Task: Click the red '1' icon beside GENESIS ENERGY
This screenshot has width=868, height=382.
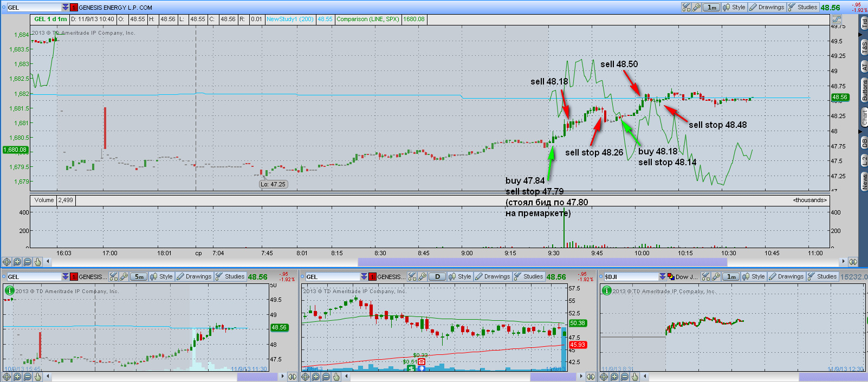Action: point(74,8)
